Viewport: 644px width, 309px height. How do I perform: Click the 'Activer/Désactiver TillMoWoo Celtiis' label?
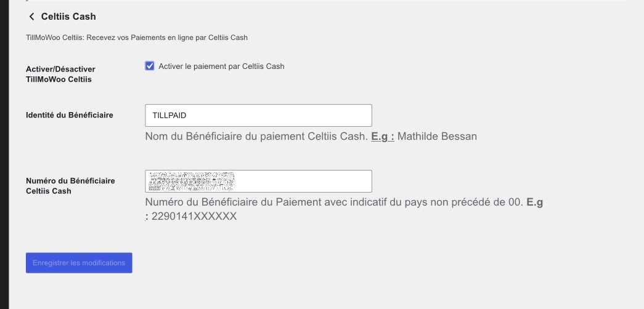click(x=60, y=74)
